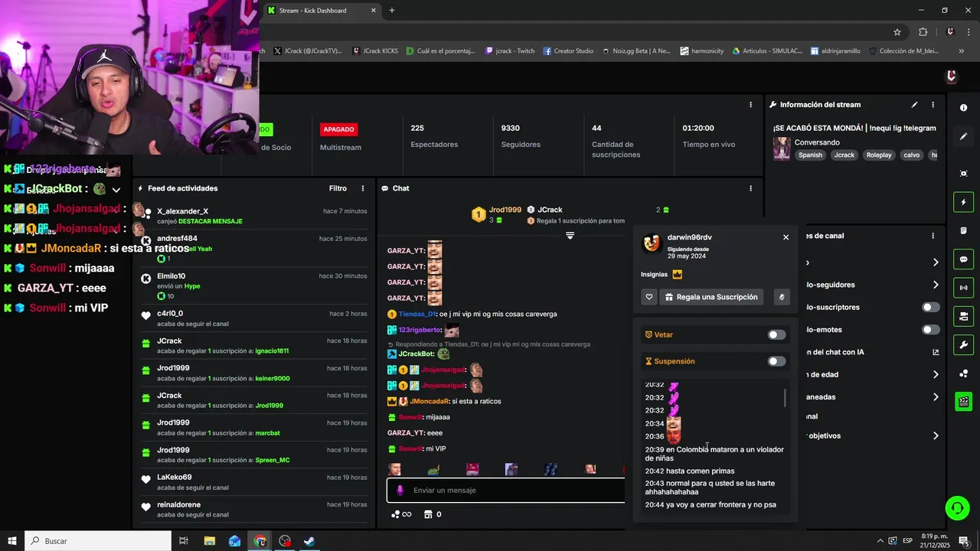Open browser extensions puzzle icon
The width and height of the screenshot is (980, 551).
[x=923, y=32]
